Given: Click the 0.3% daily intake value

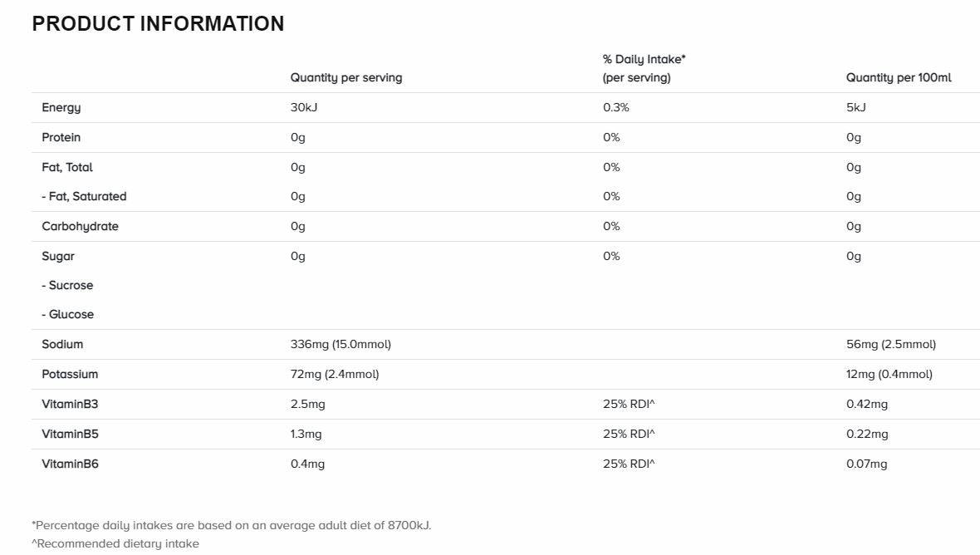Looking at the screenshot, I should click(615, 108).
